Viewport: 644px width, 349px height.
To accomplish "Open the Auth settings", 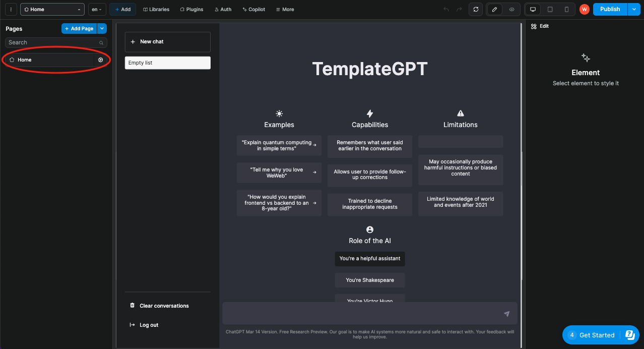I will coord(223,9).
